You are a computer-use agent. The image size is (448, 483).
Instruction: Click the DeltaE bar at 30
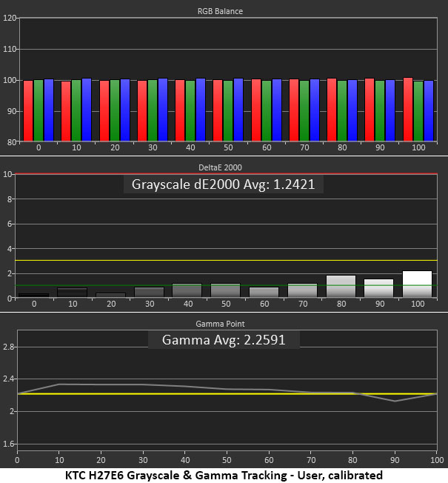pyautogui.click(x=150, y=293)
